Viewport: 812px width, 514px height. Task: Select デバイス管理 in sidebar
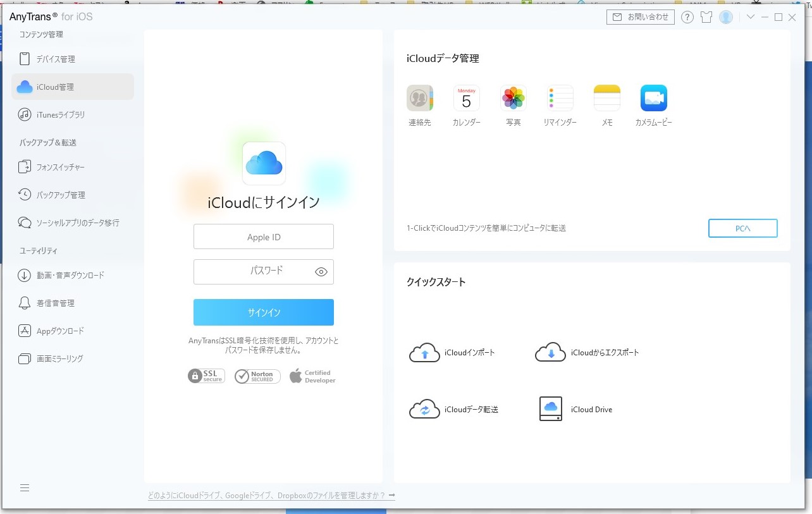click(x=73, y=59)
